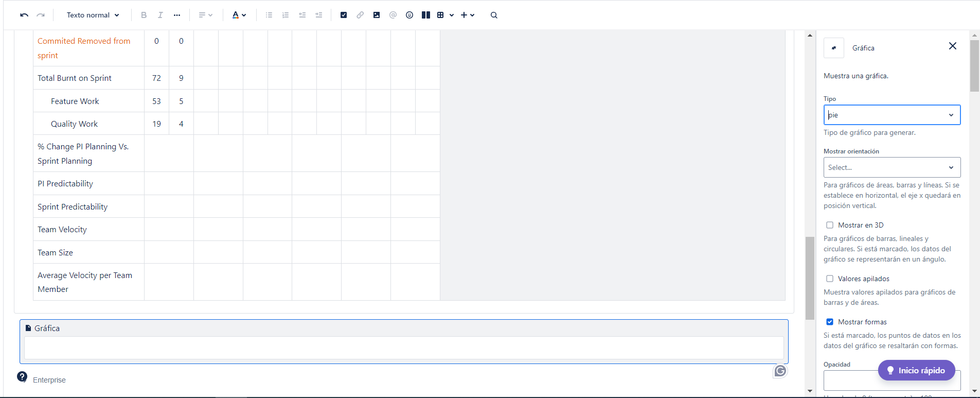Open the insert plus menu

click(x=468, y=15)
